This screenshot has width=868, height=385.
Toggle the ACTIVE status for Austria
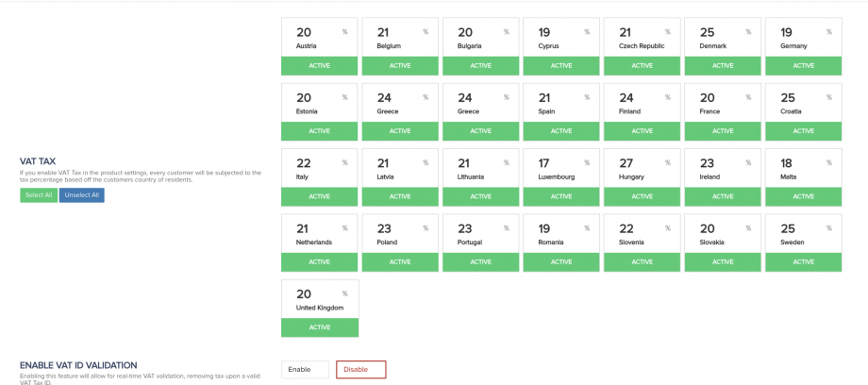tap(319, 66)
